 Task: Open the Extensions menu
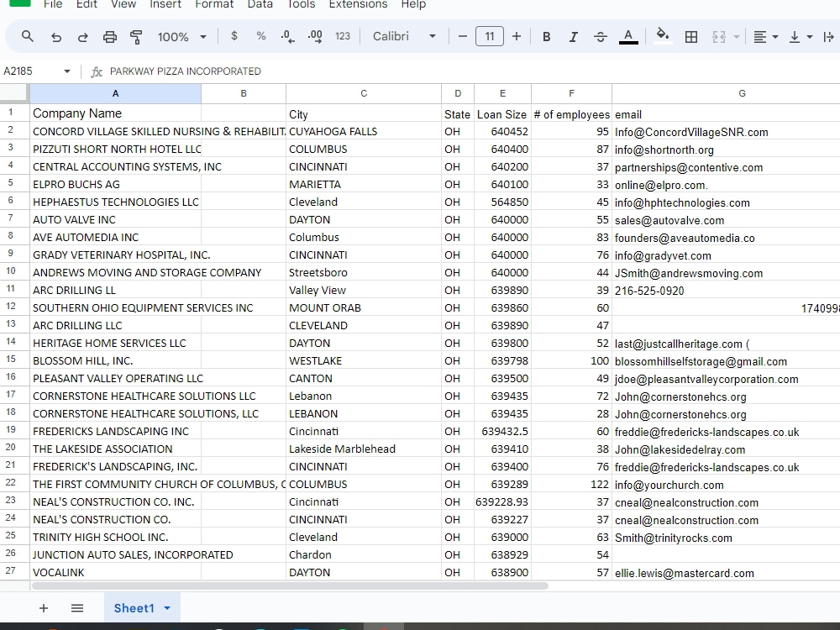pyautogui.click(x=358, y=4)
